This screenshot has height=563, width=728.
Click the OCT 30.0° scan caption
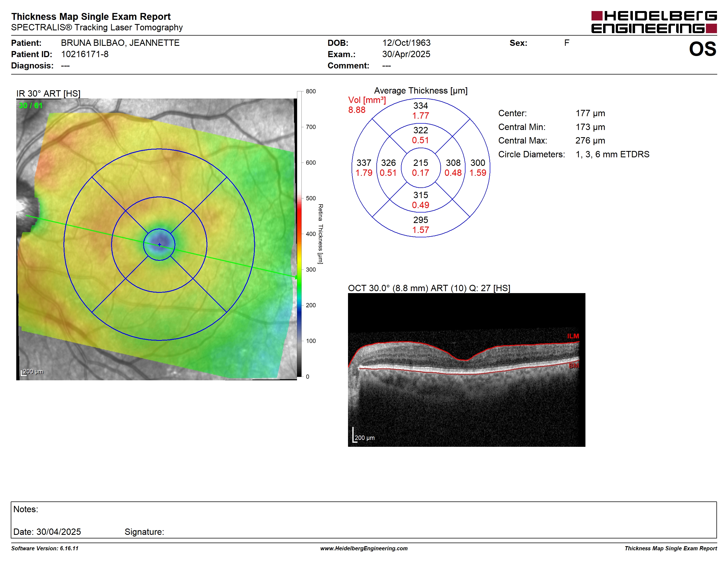(429, 288)
